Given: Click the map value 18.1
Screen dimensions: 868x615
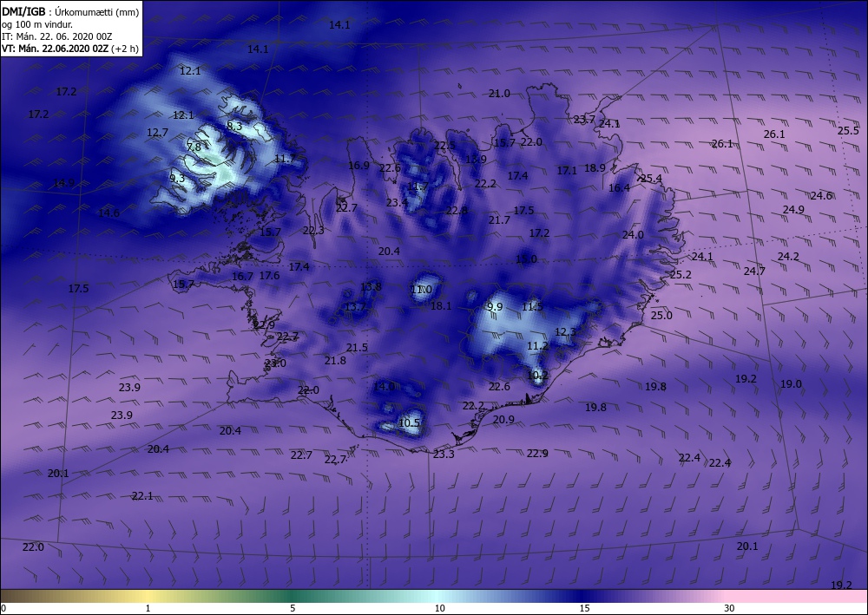Looking at the screenshot, I should pos(441,306).
